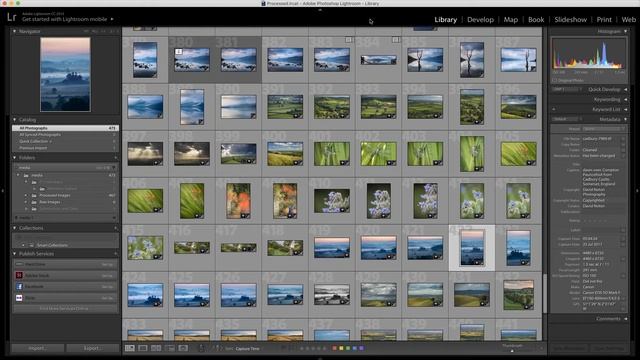Click the Processed Images folder icon

pyautogui.click(x=34, y=196)
